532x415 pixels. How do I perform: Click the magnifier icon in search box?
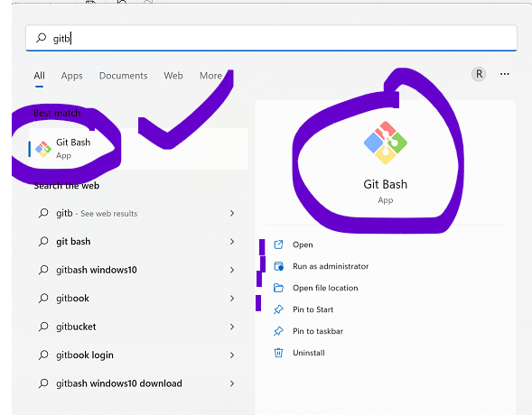(x=41, y=38)
